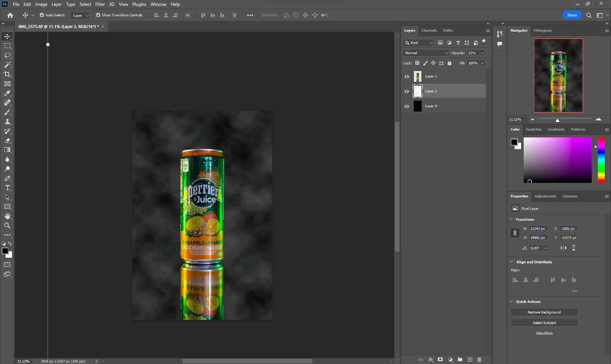Viewport: 611px width, 364px height.
Task: Switch to the Channels tab
Action: coord(429,31)
